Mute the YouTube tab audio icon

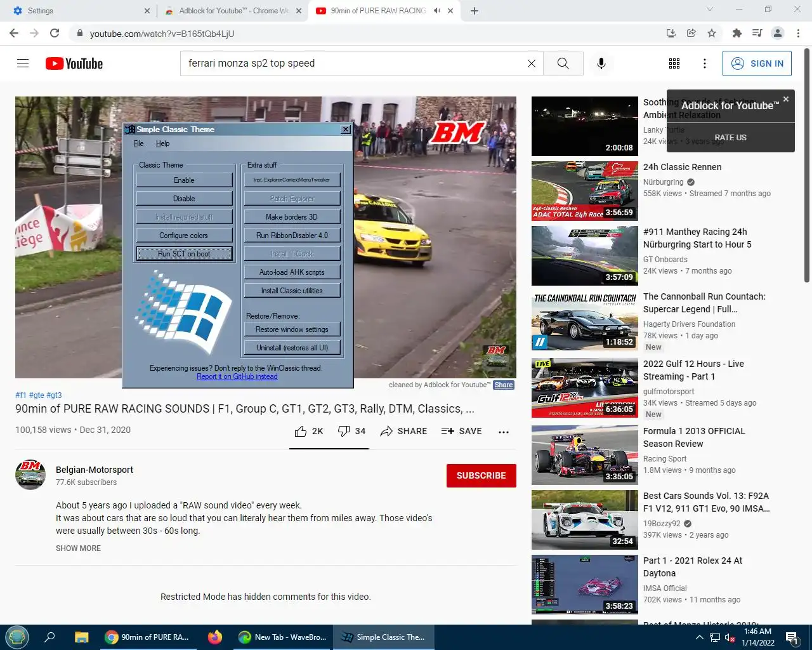coord(437,11)
